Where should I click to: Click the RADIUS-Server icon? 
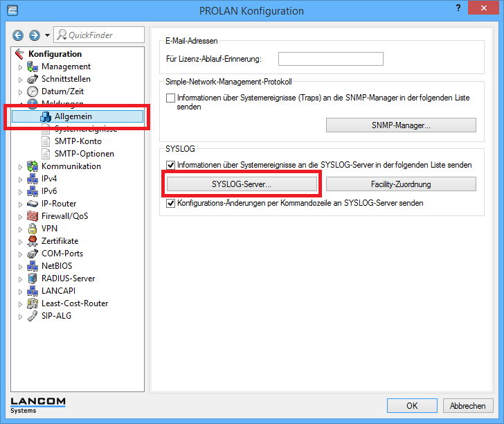[33, 279]
